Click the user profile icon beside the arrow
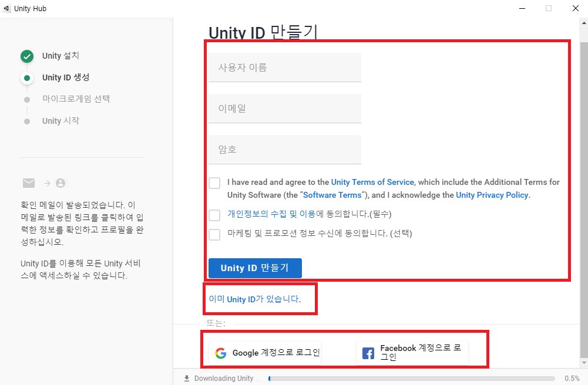Image resolution: width=588 pixels, height=385 pixels. 61,183
